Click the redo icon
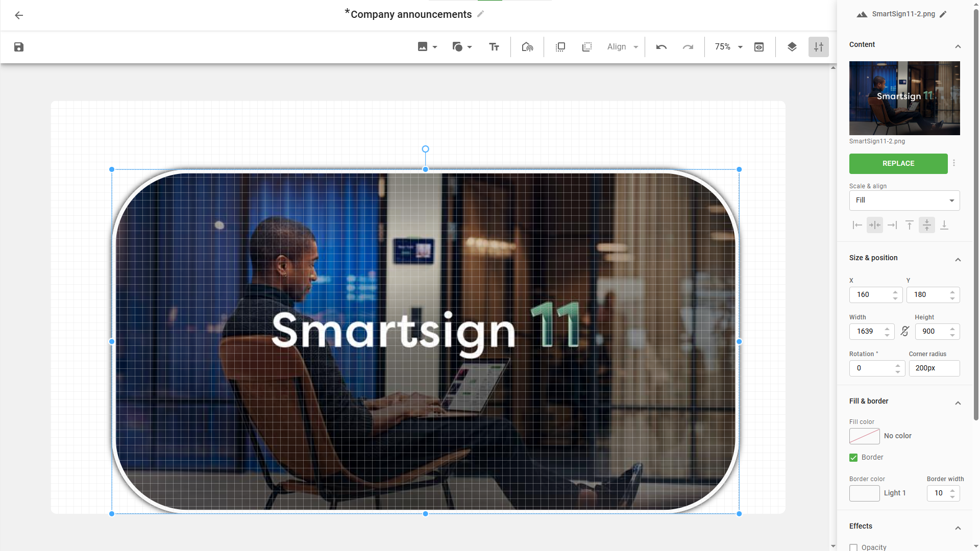Viewport: 980px width, 551px height. [x=688, y=47]
